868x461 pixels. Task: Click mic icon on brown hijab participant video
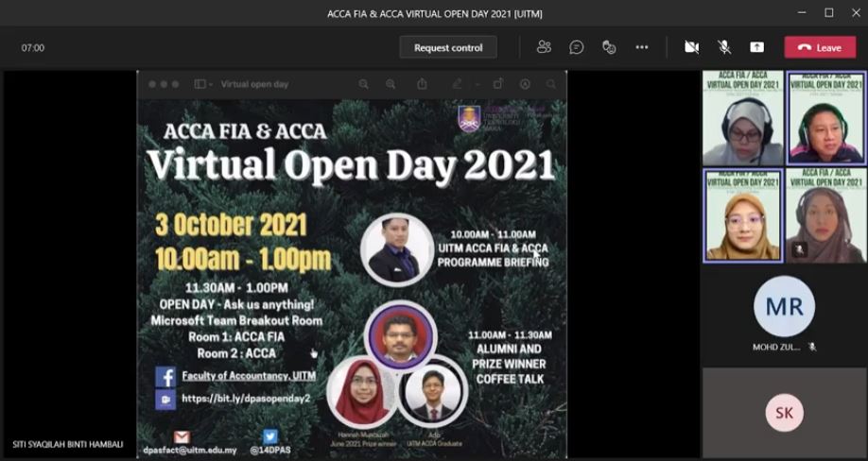[799, 249]
